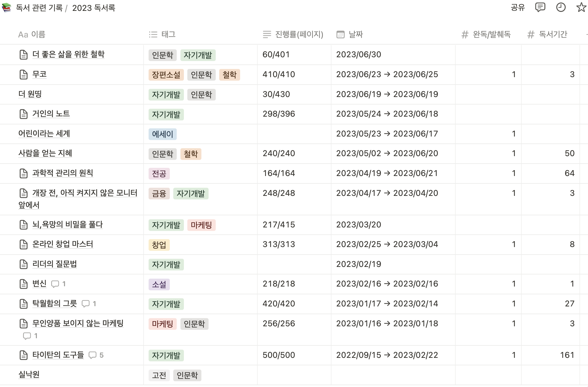The height and width of the screenshot is (387, 588).
Task: Click the 64 reading period cell
Action: [550, 173]
